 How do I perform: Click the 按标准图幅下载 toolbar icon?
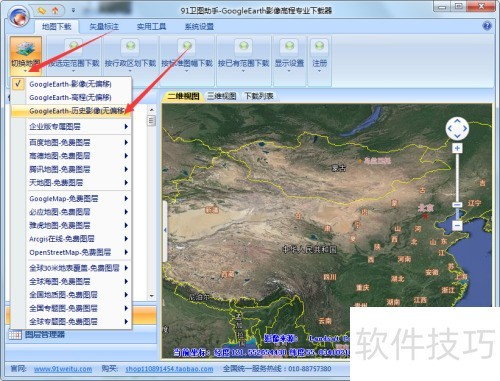click(x=187, y=46)
